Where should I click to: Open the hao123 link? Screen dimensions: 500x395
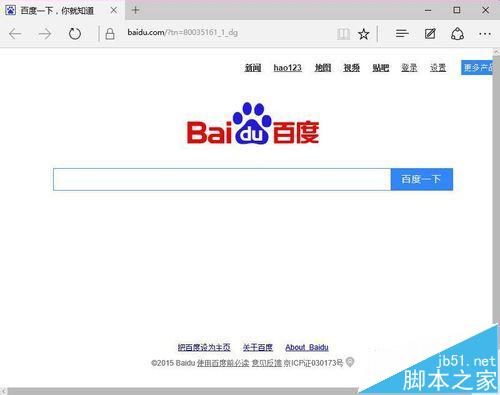click(x=287, y=68)
